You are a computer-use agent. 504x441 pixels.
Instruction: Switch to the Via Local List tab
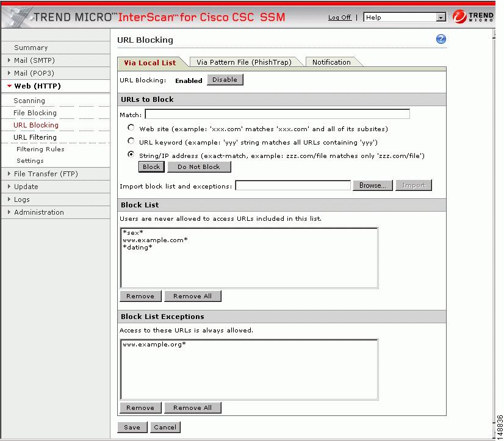pos(150,63)
